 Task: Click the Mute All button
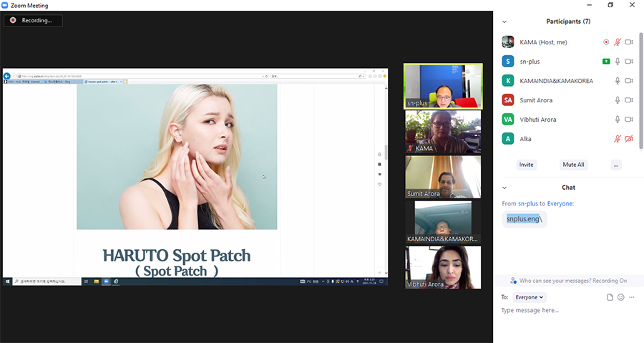pyautogui.click(x=573, y=165)
